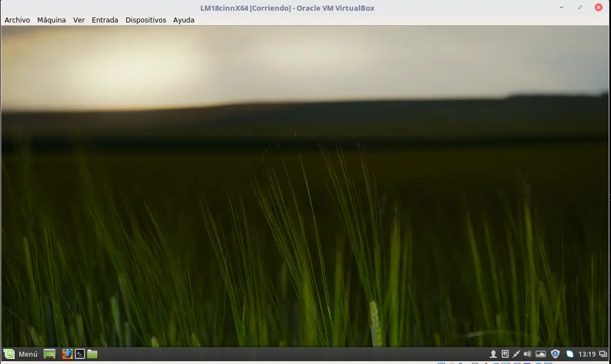Launch Firefox from the panel
The image size is (611, 364).
[68, 354]
